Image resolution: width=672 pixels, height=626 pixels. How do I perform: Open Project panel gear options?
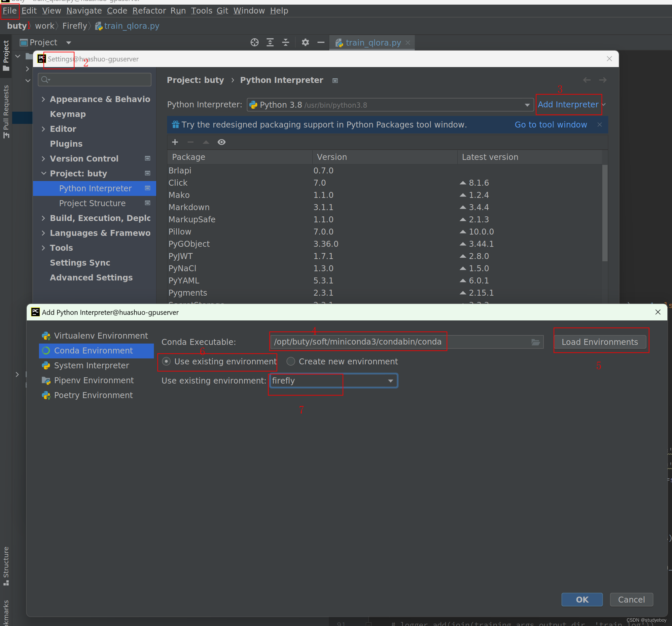point(305,42)
